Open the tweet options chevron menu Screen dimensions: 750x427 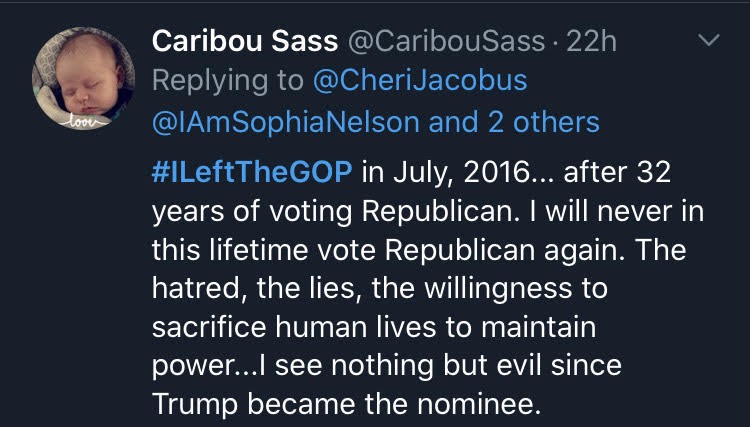tap(708, 42)
